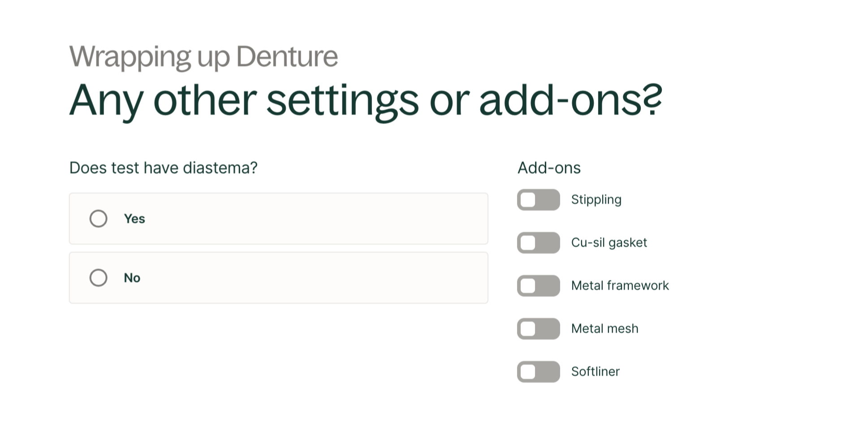Click the bold 'No' option label

[132, 278]
